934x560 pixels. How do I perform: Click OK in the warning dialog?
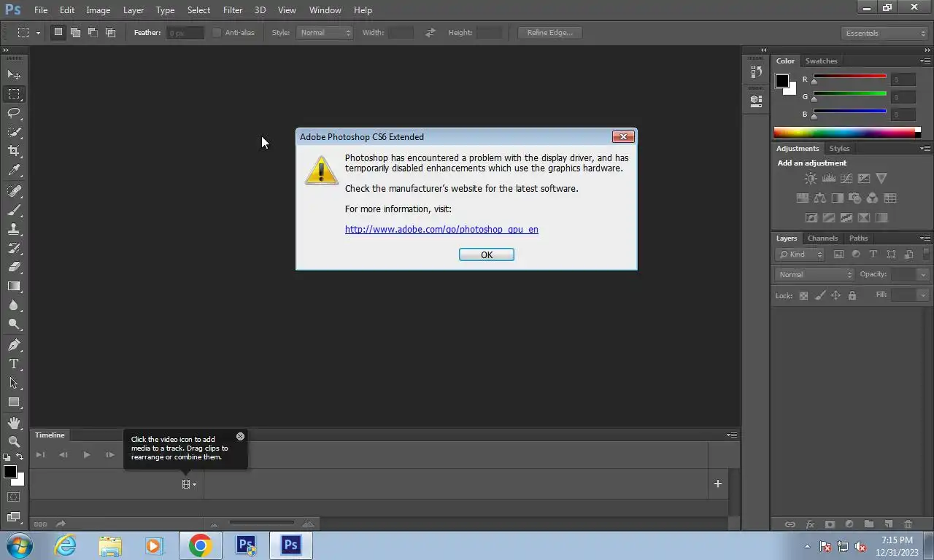(487, 254)
